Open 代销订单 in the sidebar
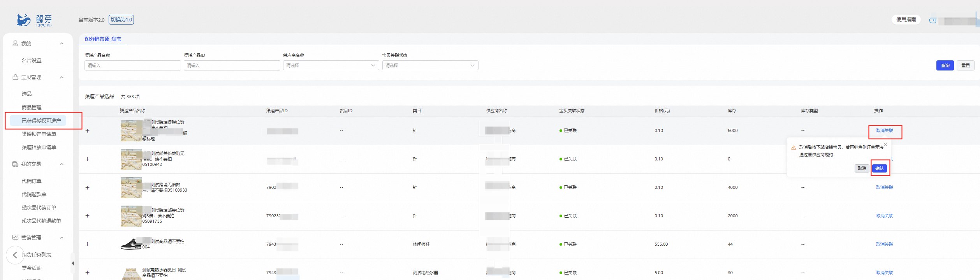The image size is (980, 280). point(32,181)
